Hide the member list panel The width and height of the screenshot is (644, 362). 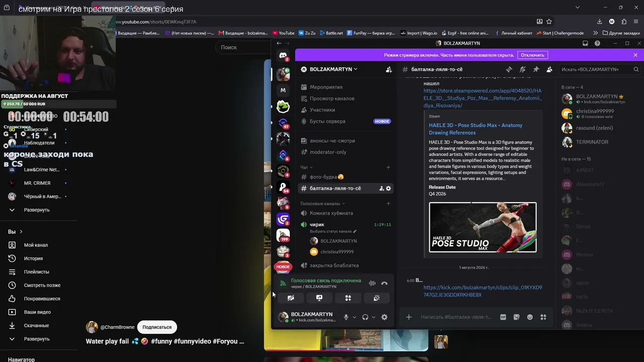click(549, 69)
